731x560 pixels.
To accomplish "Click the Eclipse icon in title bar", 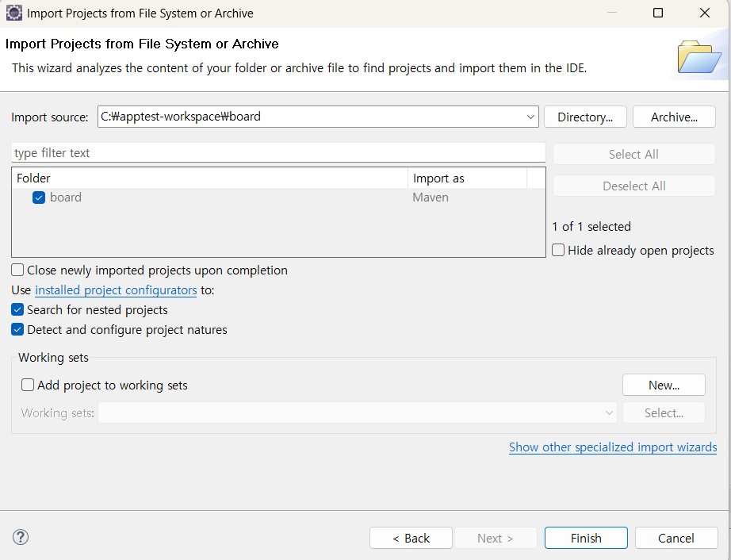I will tap(13, 13).
